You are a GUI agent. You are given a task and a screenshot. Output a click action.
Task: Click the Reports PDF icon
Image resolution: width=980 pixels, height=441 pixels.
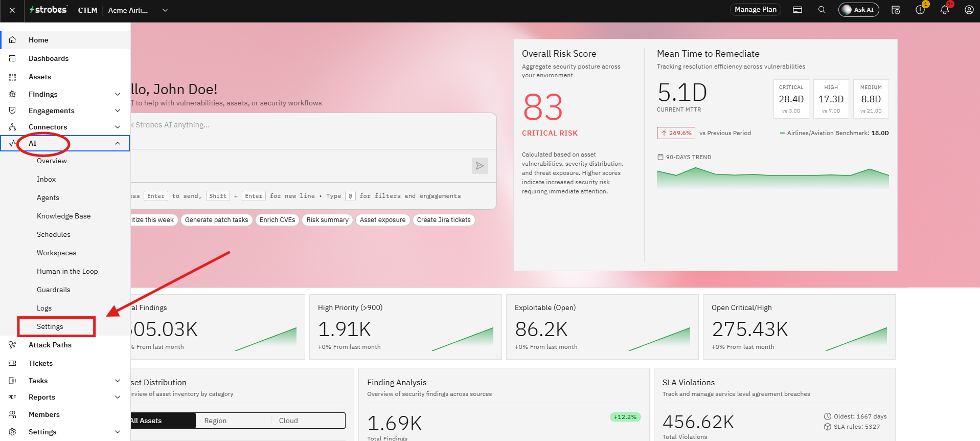pos(12,397)
